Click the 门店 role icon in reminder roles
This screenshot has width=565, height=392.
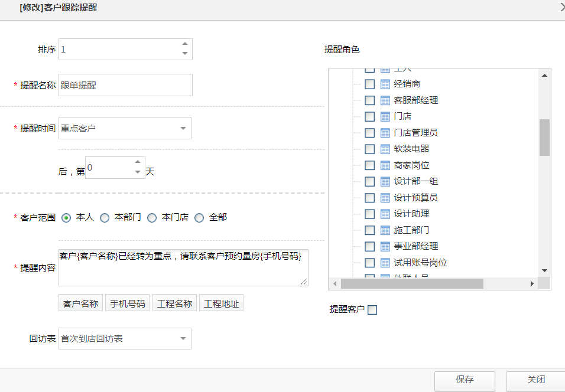tap(385, 116)
